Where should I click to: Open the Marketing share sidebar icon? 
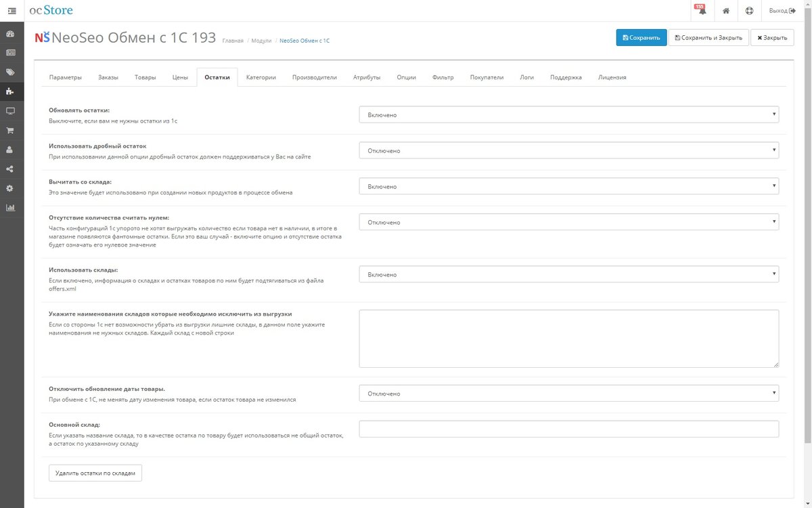(x=11, y=169)
